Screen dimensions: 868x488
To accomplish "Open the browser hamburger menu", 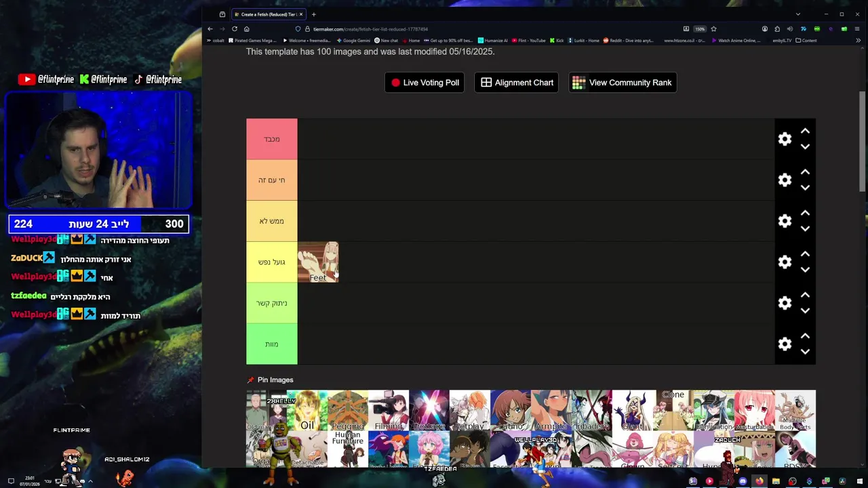I will point(857,29).
